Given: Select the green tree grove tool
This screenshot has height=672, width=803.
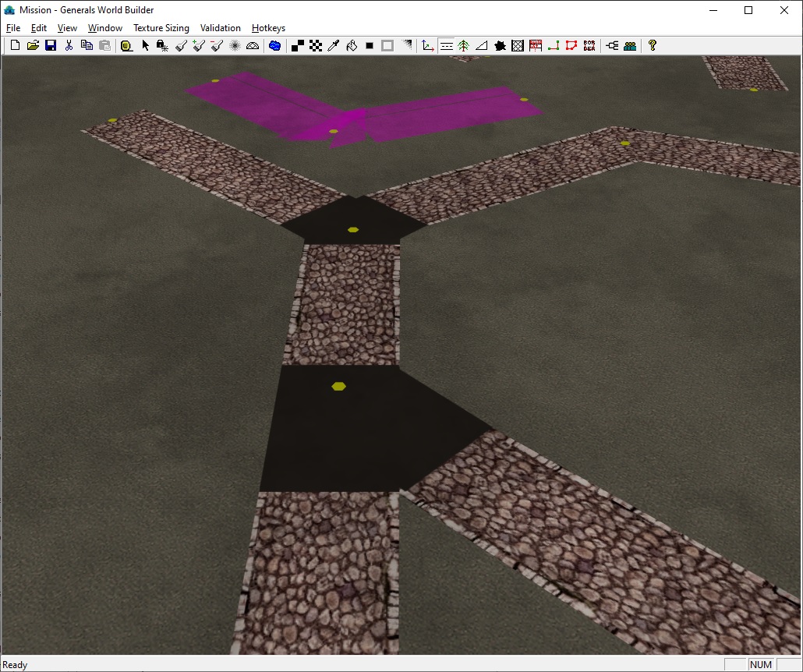Looking at the screenshot, I should 463,45.
